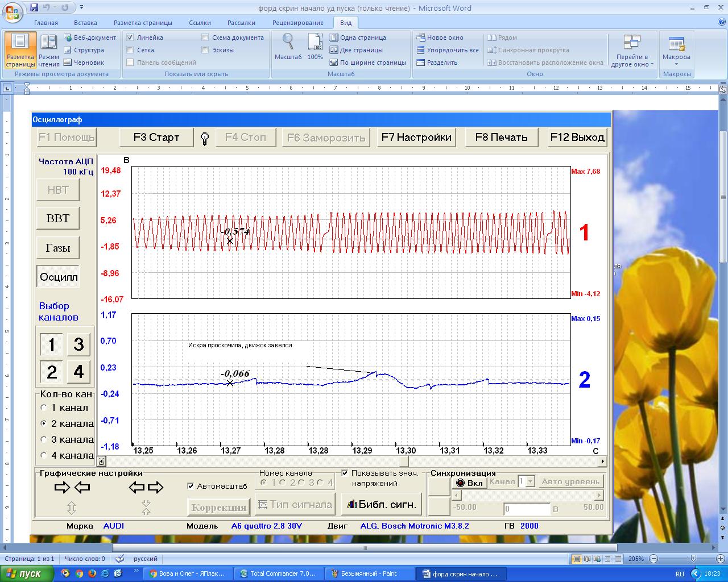This screenshot has height=582, width=728.
Task: Toggle the Ruler (Линейка) checkbox
Action: click(130, 38)
